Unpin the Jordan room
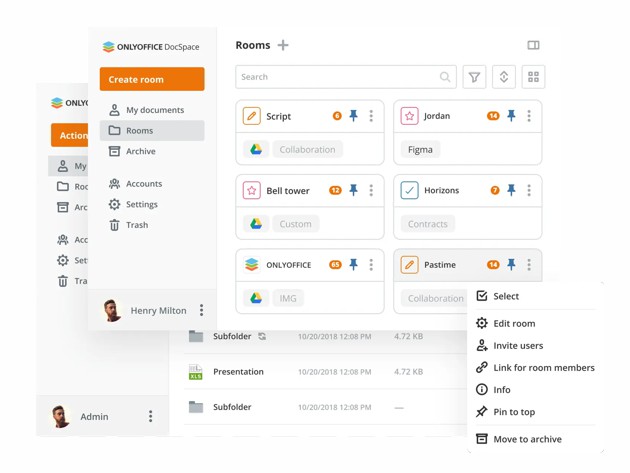630x473 pixels. click(511, 116)
